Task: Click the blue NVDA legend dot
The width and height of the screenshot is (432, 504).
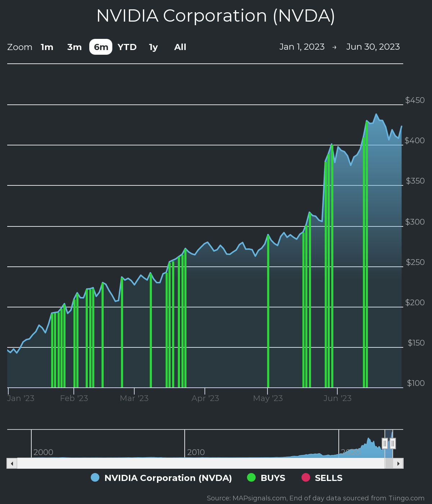Action: pos(95,477)
